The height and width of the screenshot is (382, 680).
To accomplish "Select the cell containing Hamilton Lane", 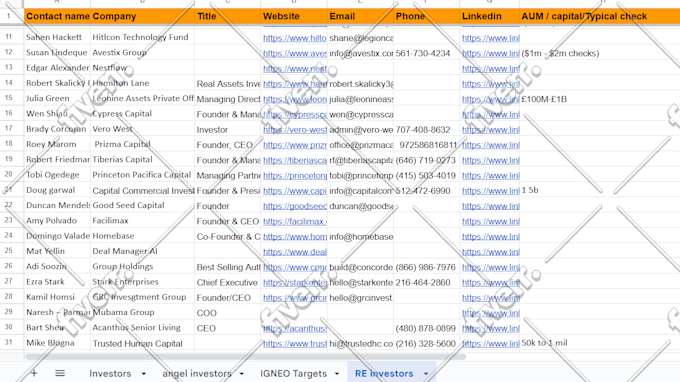I will coord(143,83).
